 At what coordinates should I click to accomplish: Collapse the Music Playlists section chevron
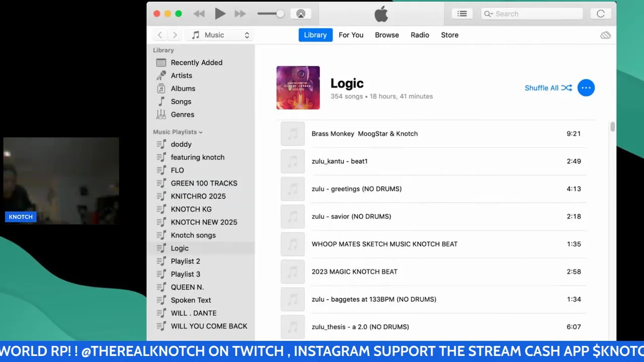point(200,132)
